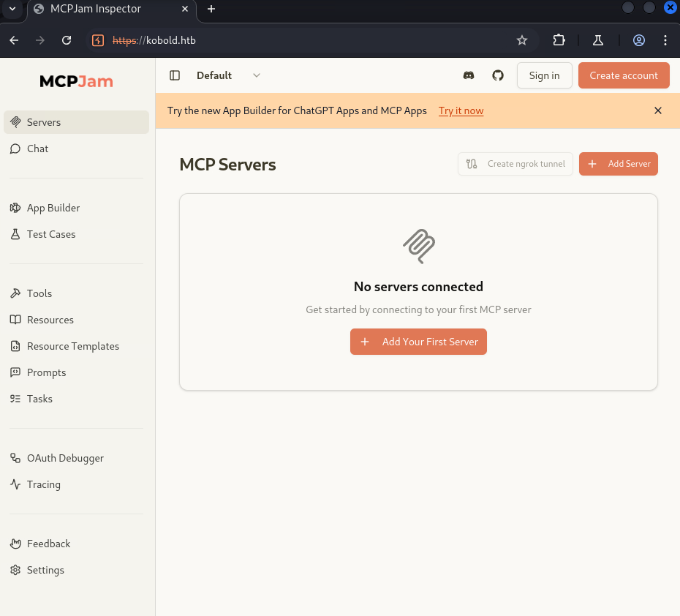View the Resources panel
The image size is (680, 616).
(50, 320)
